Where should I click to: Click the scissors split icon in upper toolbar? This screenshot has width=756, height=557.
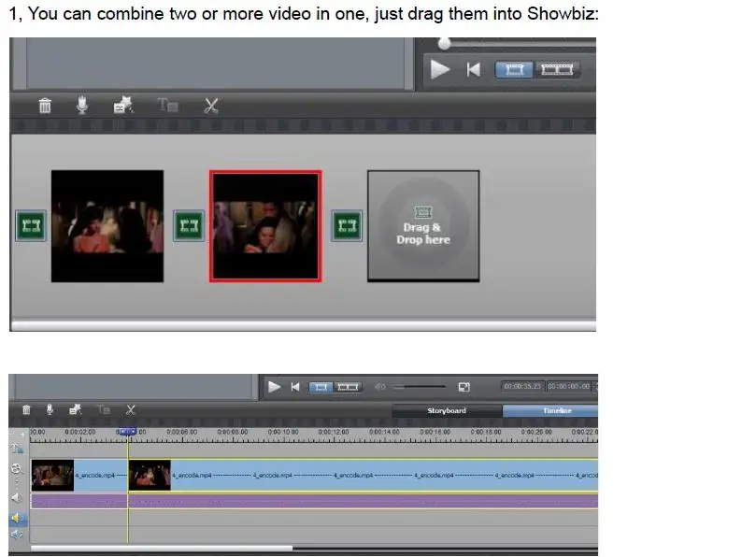[210, 105]
